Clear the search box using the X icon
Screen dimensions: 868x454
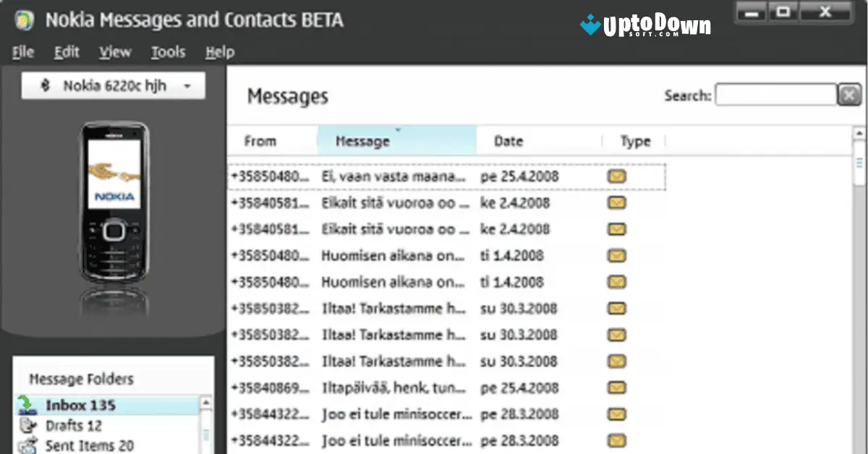(x=849, y=95)
